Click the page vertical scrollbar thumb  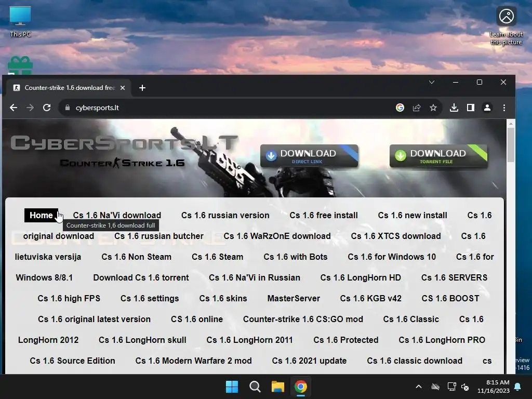coord(511,145)
